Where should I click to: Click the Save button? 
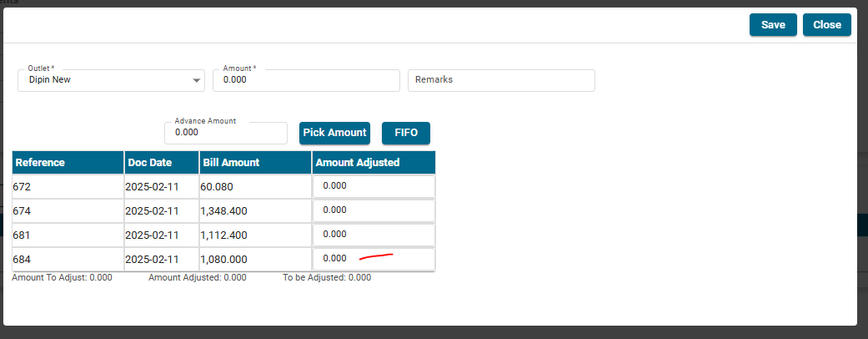click(x=773, y=25)
